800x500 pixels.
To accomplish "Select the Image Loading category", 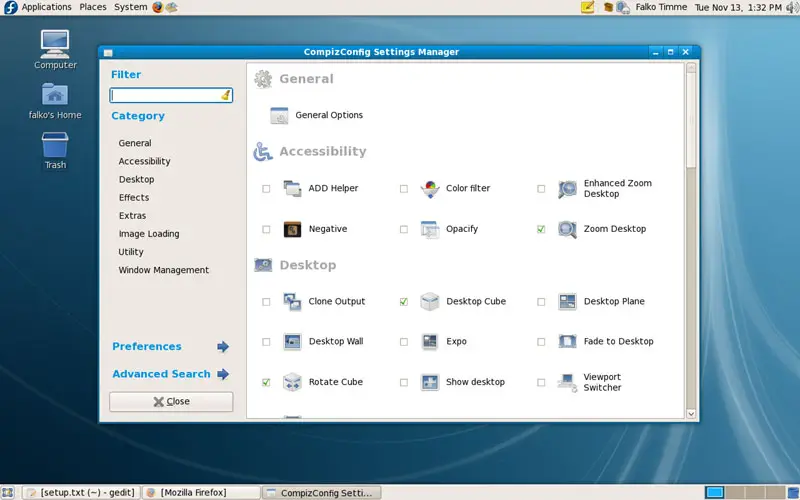I will 149,234.
